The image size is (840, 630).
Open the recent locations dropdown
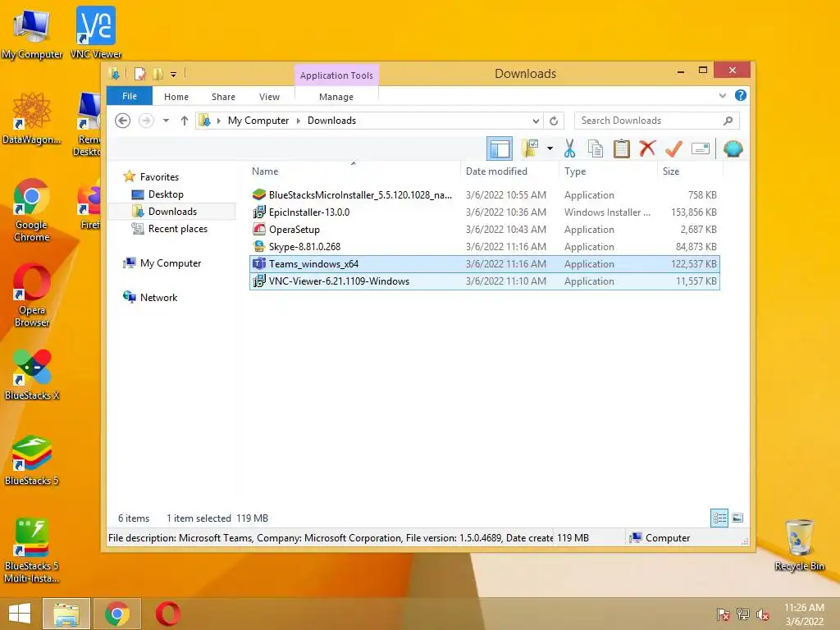(x=166, y=121)
